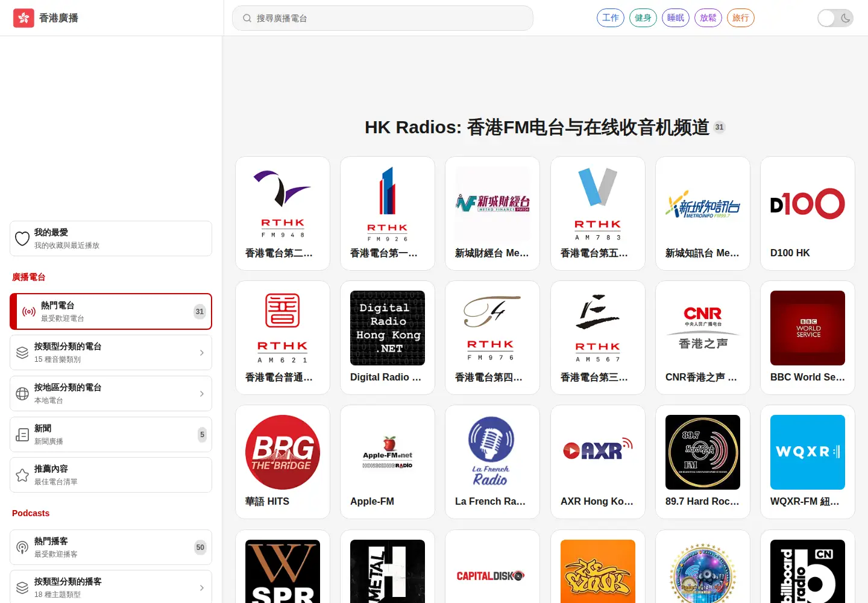Expand 按類型分類的播客 chevron
Screen dimensions: 868x603
tap(202, 588)
